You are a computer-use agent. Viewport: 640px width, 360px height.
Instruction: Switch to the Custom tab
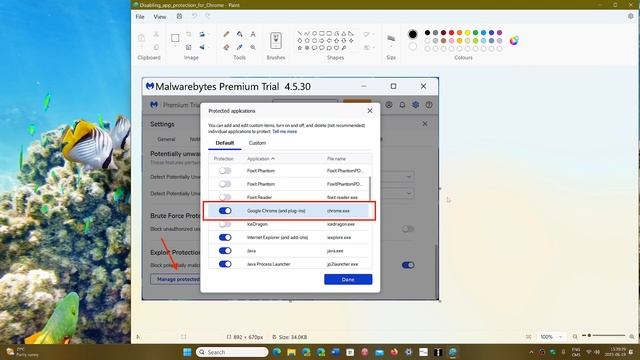tap(257, 143)
